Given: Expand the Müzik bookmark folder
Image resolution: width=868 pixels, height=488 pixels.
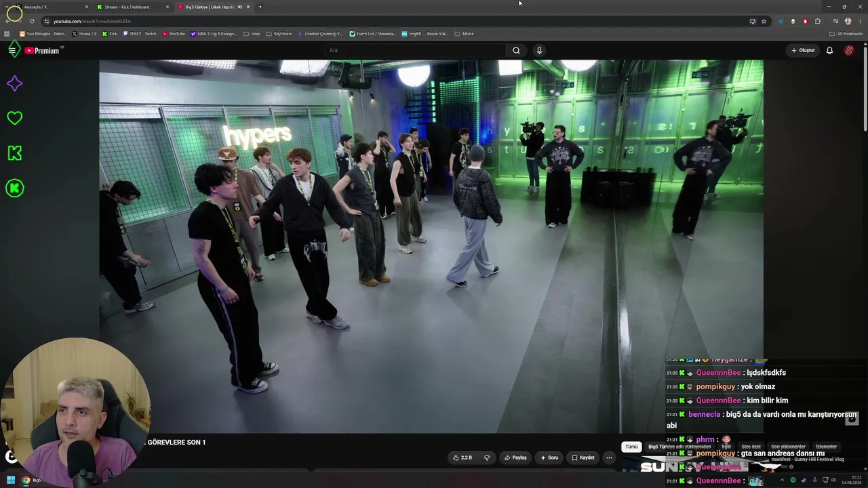Looking at the screenshot, I should (464, 33).
